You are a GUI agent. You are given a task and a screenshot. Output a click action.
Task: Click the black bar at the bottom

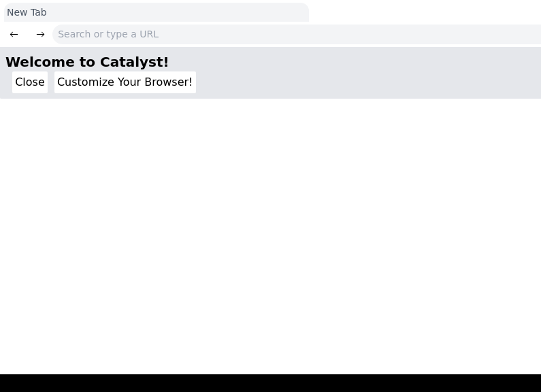pos(271,383)
